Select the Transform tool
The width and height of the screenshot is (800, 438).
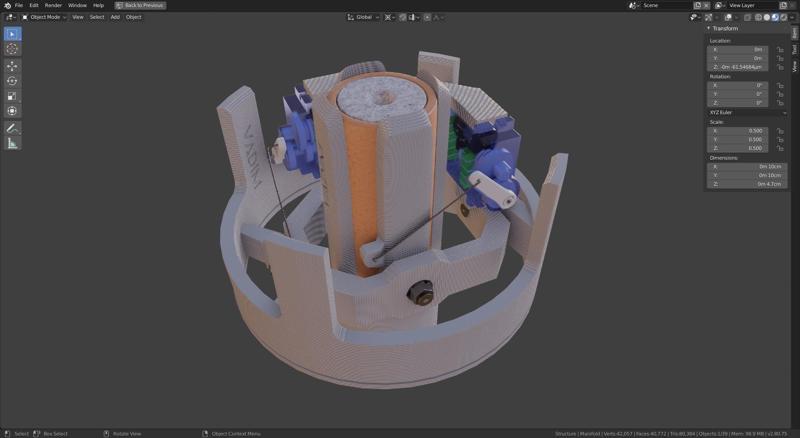point(12,111)
